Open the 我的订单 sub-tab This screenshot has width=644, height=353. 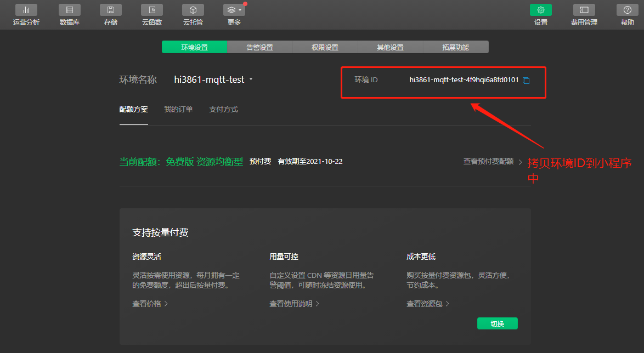pos(178,109)
